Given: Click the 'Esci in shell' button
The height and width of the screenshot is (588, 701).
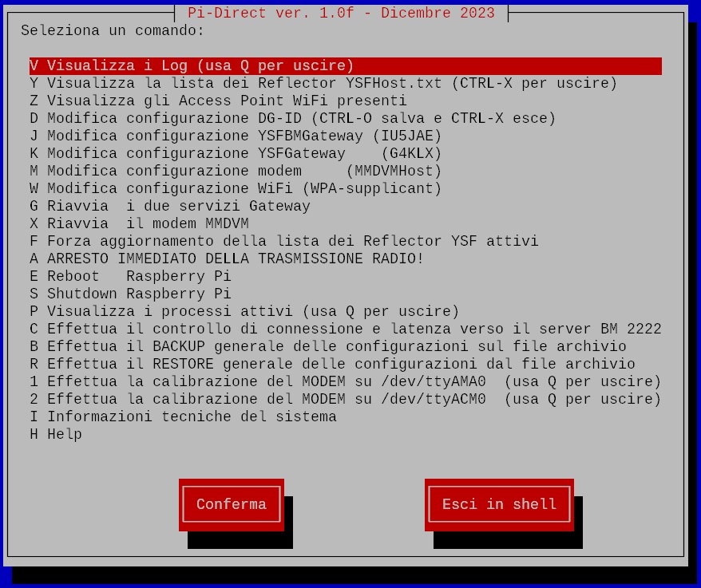Looking at the screenshot, I should click(x=499, y=504).
